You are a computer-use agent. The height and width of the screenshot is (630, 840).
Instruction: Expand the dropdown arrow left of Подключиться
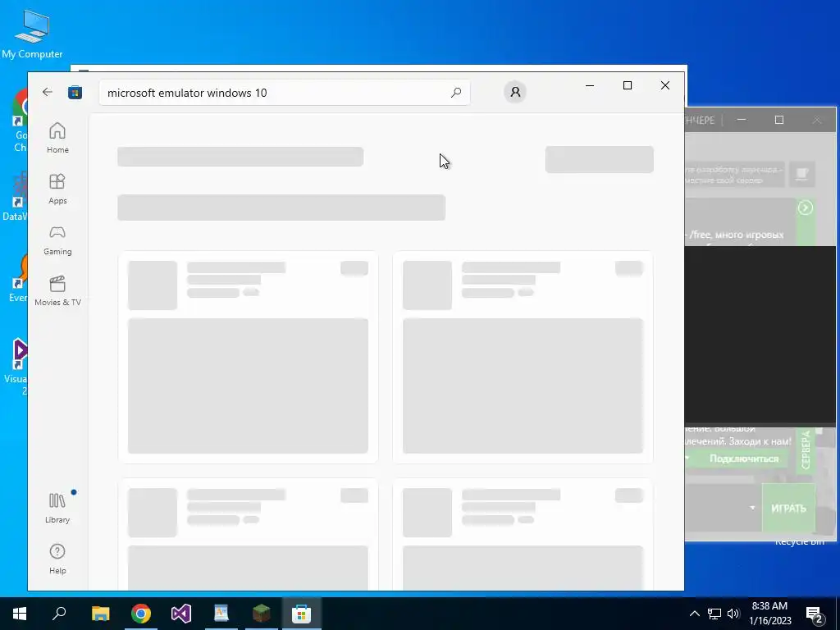(688, 459)
